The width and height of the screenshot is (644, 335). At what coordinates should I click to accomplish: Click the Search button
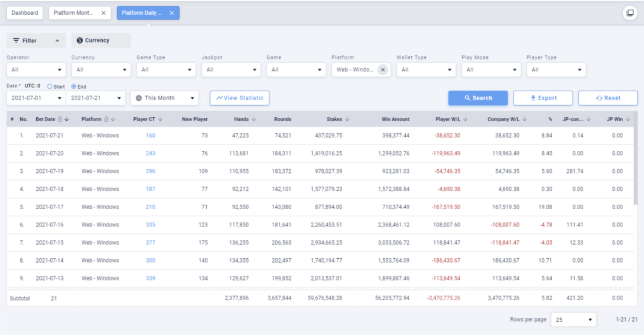[x=478, y=98]
